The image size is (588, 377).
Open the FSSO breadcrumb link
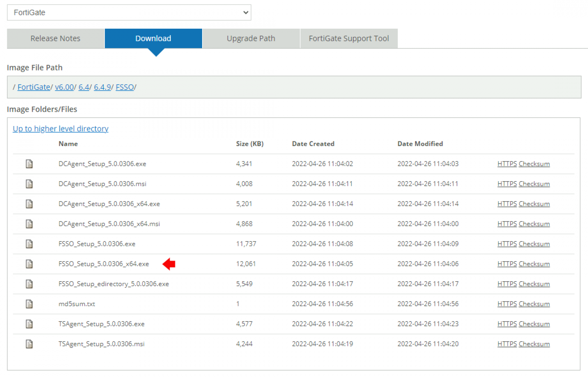[124, 87]
